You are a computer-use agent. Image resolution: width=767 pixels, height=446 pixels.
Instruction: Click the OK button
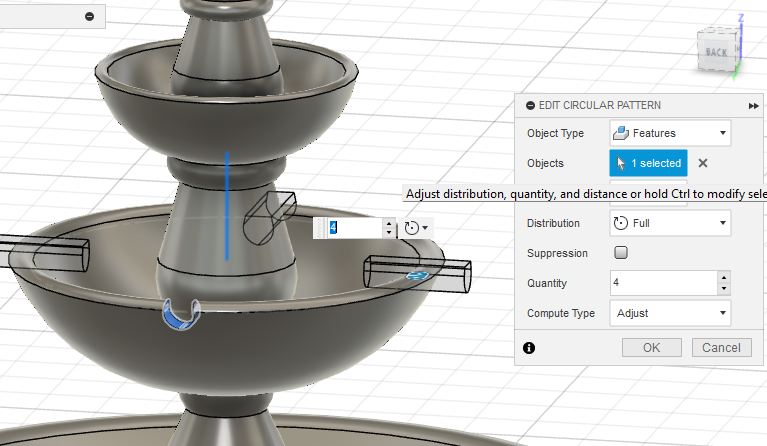coord(652,348)
